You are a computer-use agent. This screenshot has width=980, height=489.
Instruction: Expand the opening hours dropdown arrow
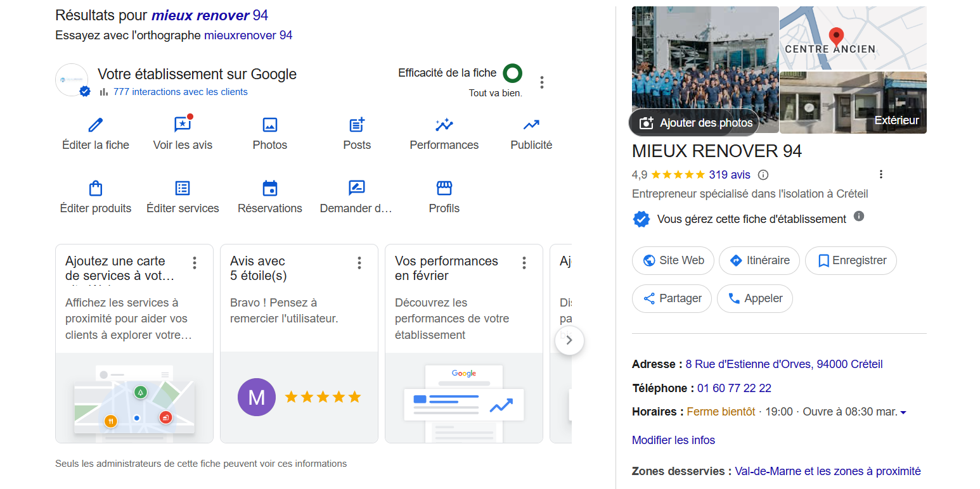click(903, 412)
